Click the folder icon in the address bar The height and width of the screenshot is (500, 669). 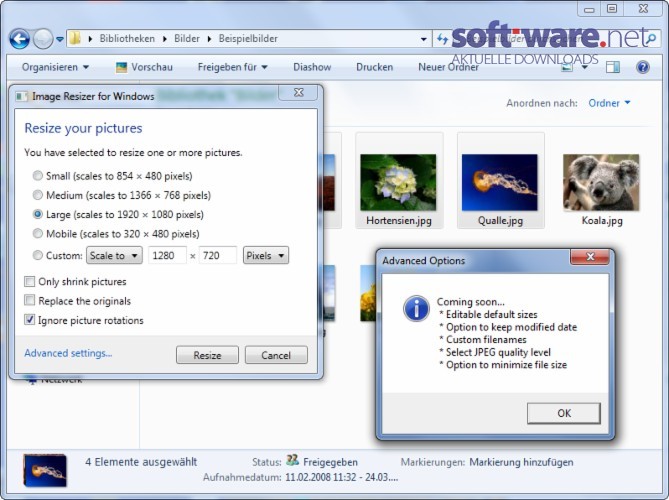click(x=75, y=38)
